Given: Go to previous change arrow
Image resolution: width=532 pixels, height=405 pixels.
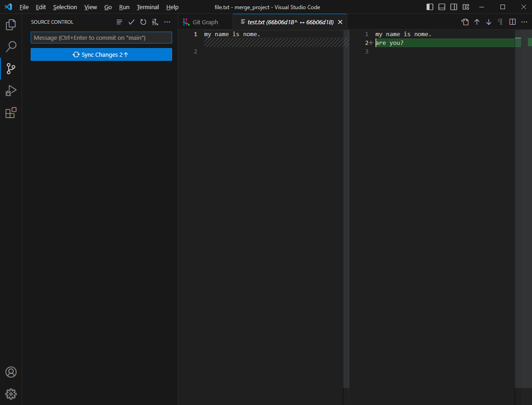Looking at the screenshot, I should pos(477,22).
